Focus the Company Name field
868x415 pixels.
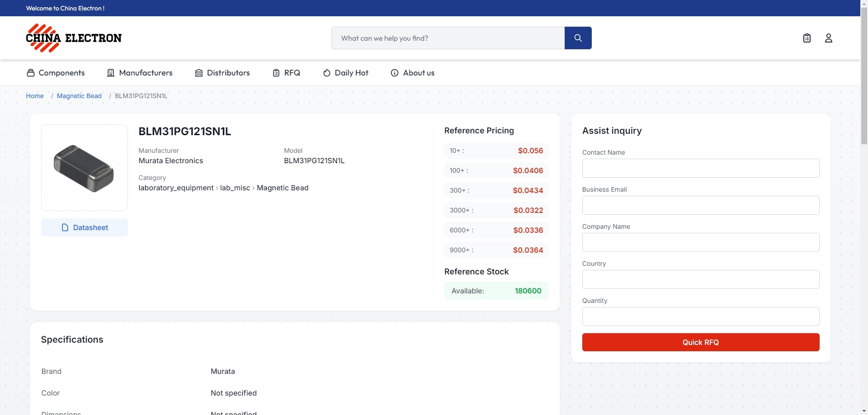tap(701, 242)
